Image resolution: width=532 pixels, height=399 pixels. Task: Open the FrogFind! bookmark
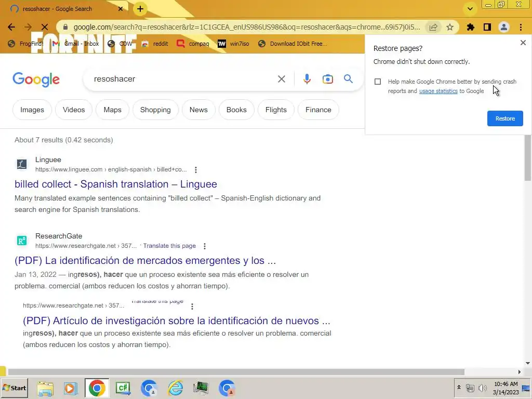26,44
